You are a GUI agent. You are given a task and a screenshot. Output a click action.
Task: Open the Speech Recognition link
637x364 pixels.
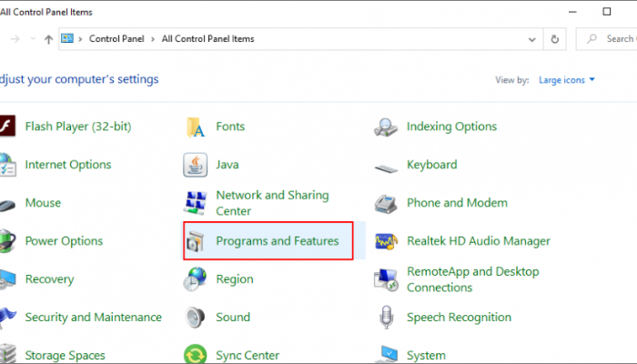click(x=459, y=318)
